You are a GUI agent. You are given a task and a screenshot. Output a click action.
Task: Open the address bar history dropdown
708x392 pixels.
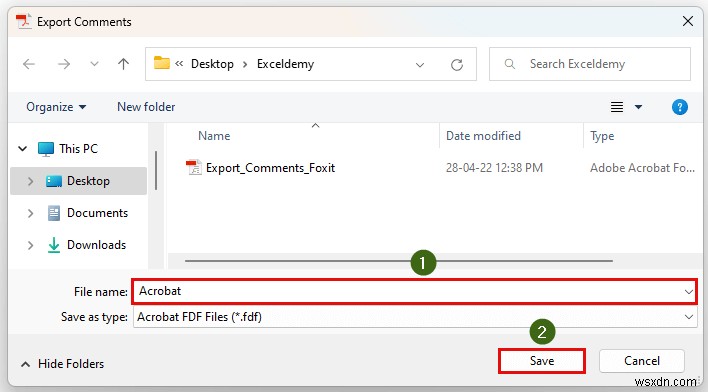point(420,65)
